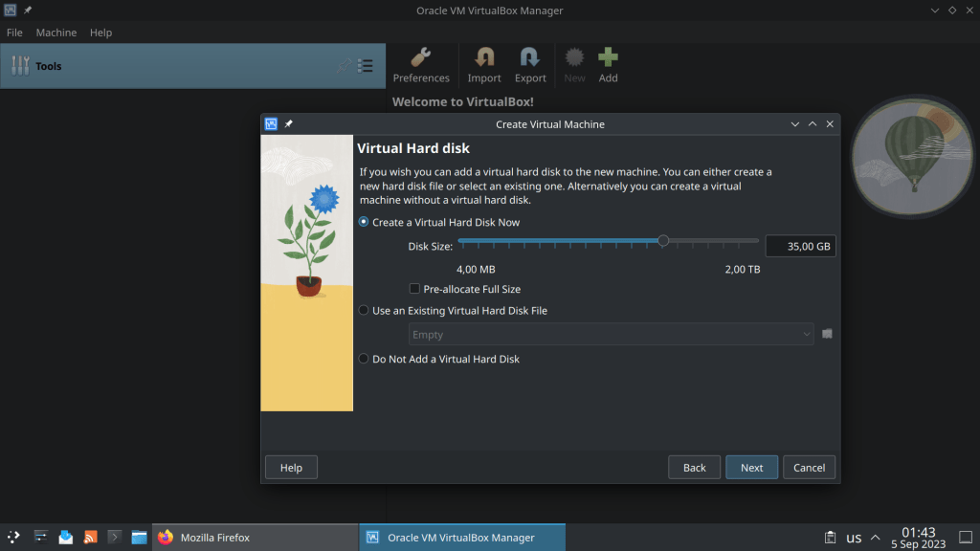Open the Tools list menu icon
Image resolution: width=980 pixels, height=551 pixels.
click(366, 66)
